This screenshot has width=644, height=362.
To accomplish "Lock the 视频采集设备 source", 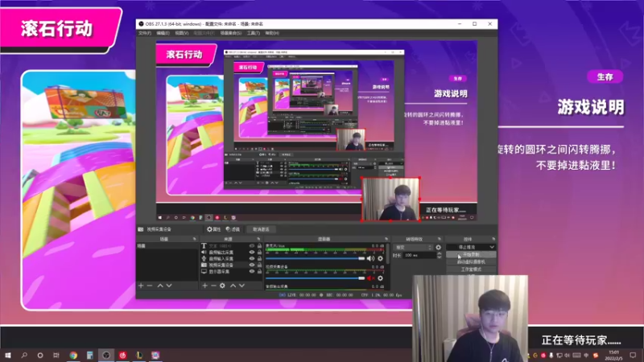I will [x=259, y=265].
